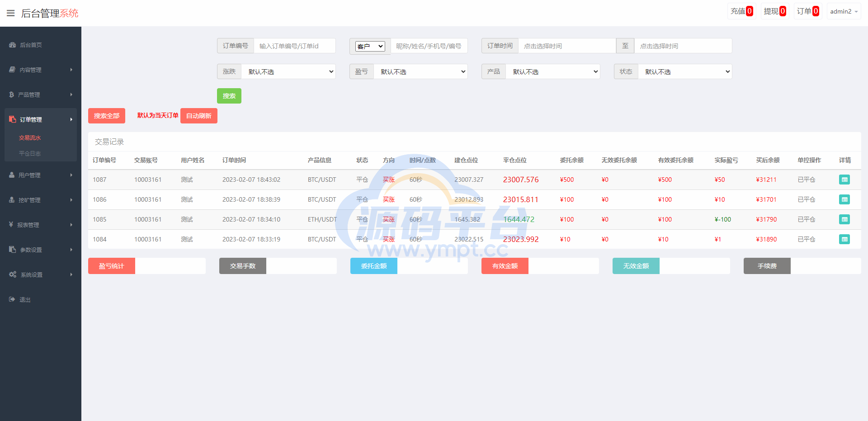Click the 搜索全部 button
The height and width of the screenshot is (421, 868).
point(107,116)
